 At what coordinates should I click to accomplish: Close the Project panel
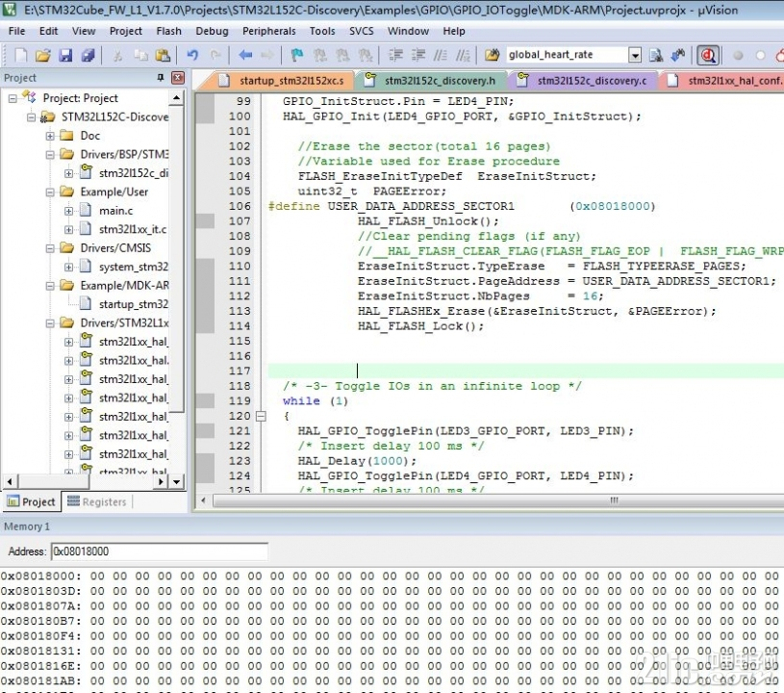click(x=178, y=78)
